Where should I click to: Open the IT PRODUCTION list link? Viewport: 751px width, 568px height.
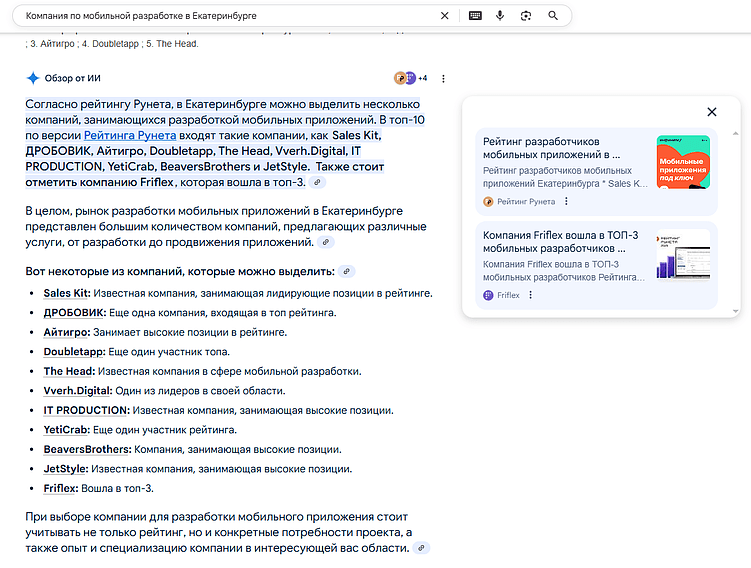tap(86, 410)
